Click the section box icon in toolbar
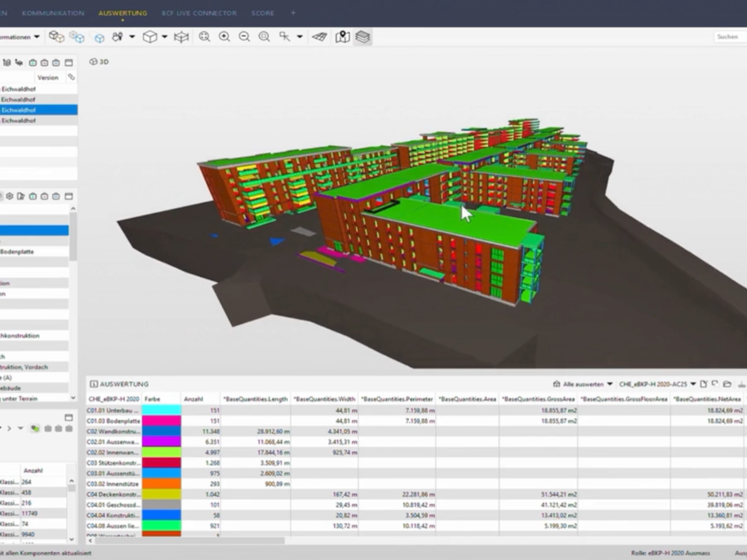 pyautogui.click(x=181, y=37)
